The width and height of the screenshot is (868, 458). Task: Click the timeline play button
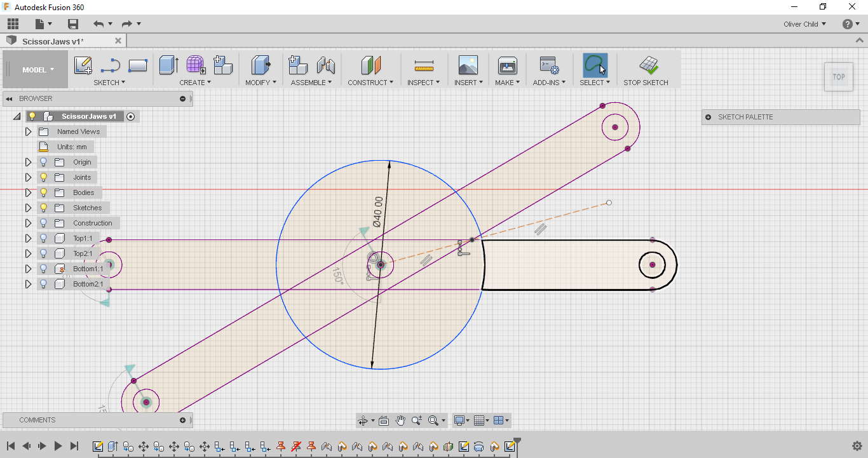pyautogui.click(x=58, y=446)
